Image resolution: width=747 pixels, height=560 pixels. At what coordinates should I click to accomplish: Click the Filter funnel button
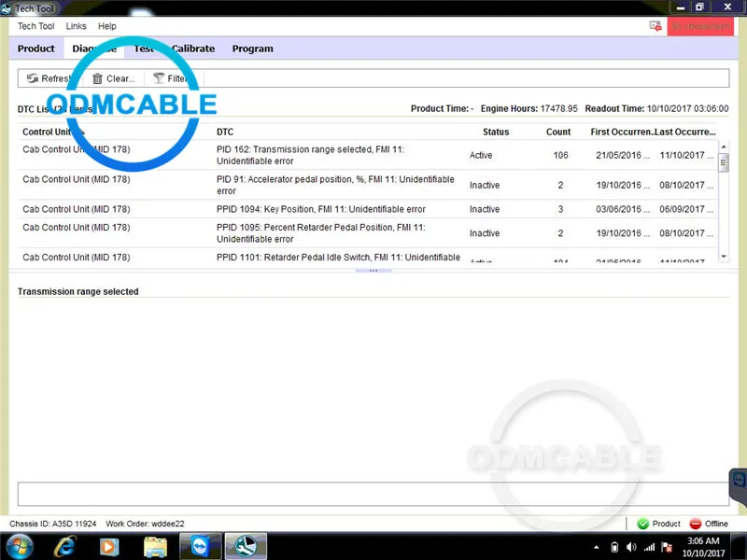(x=172, y=78)
